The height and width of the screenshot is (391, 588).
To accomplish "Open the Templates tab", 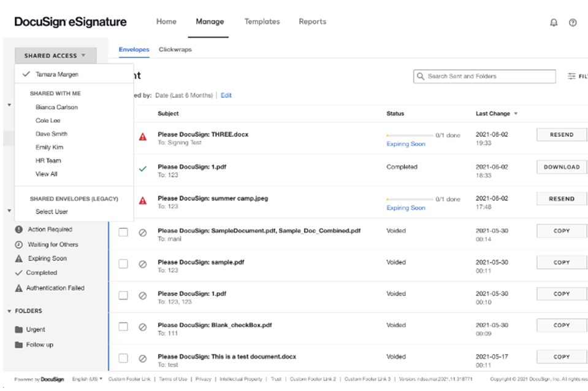I will pos(262,21).
